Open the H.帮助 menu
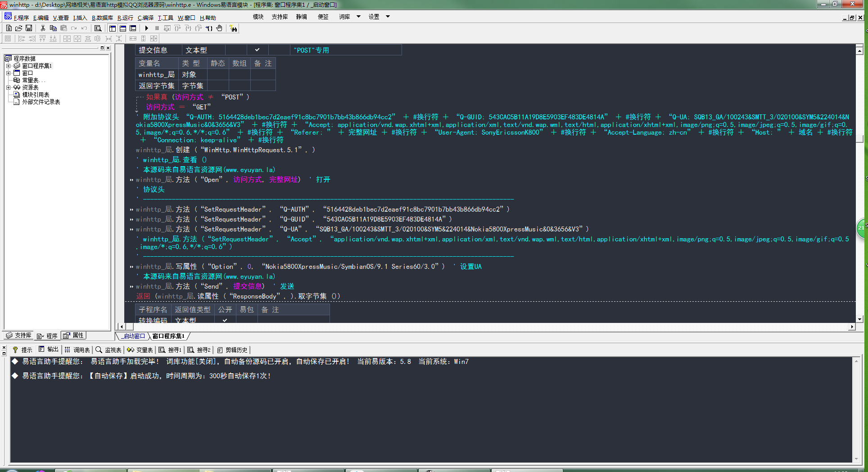The height and width of the screenshot is (472, 868). [x=208, y=18]
